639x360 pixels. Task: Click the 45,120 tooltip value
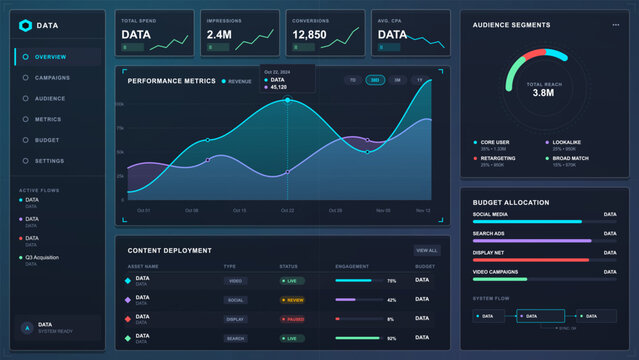point(279,87)
